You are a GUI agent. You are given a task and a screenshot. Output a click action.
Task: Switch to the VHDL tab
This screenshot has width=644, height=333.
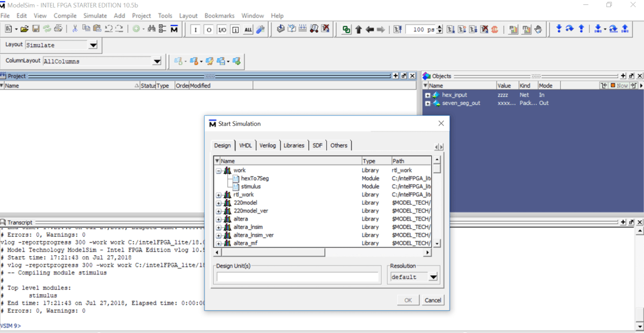(x=245, y=146)
